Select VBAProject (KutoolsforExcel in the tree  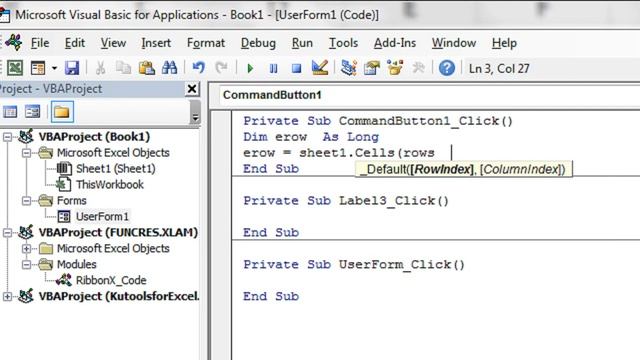119,296
